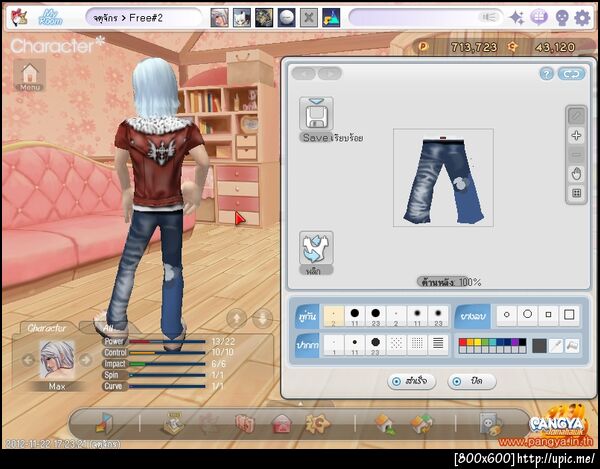Choose the hard brush size 23 in top row
The width and height of the screenshot is (600, 469).
[x=375, y=316]
